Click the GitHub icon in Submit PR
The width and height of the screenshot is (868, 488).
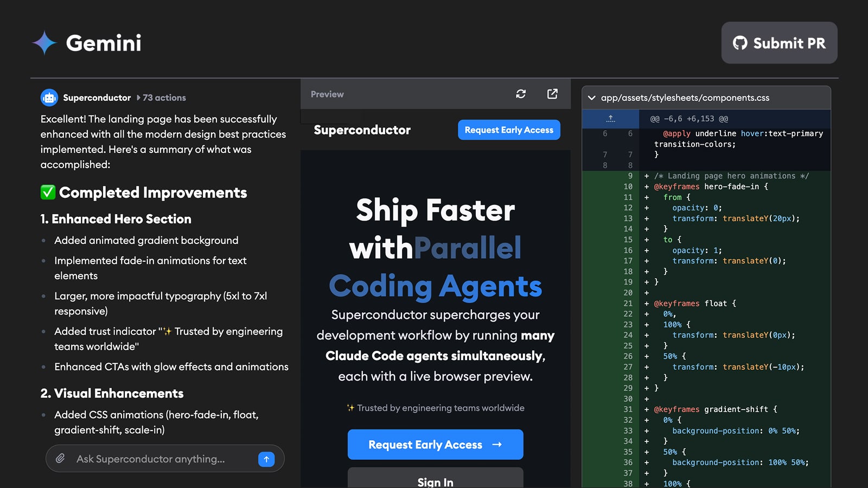click(x=740, y=43)
